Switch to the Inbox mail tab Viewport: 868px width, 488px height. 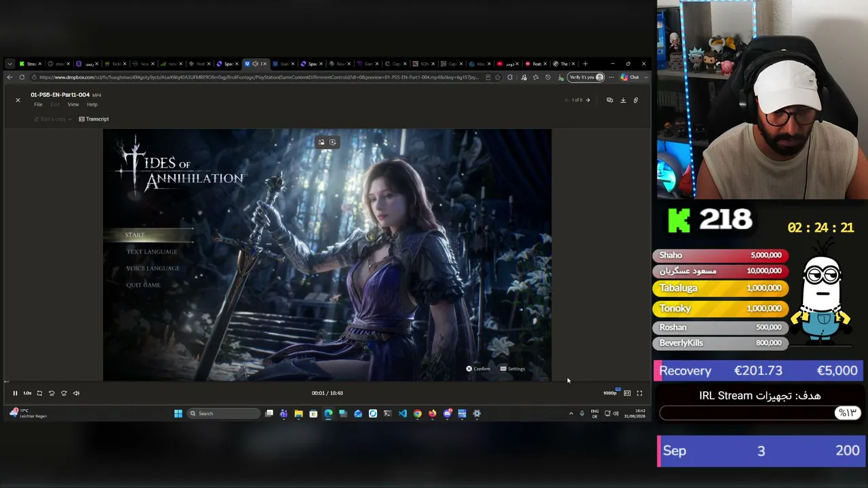pyautogui.click(x=479, y=64)
